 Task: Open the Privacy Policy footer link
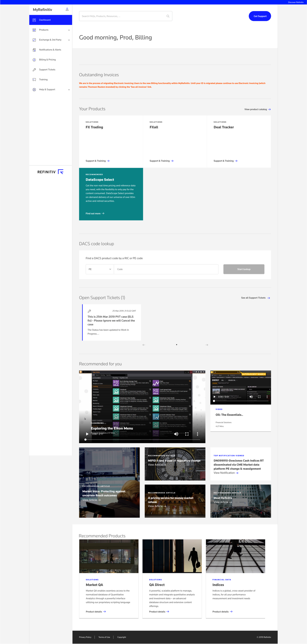(x=85, y=637)
